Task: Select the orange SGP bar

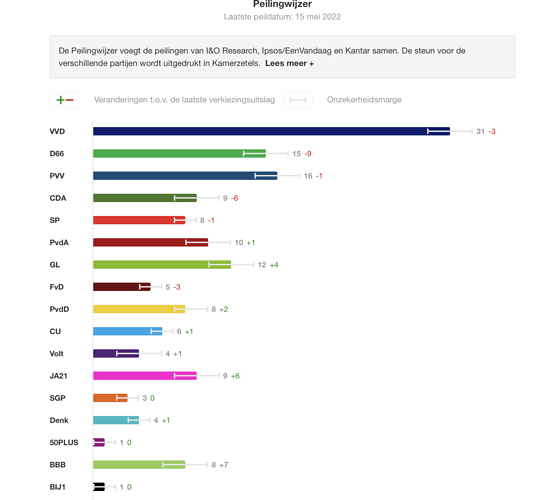Action: (x=110, y=398)
